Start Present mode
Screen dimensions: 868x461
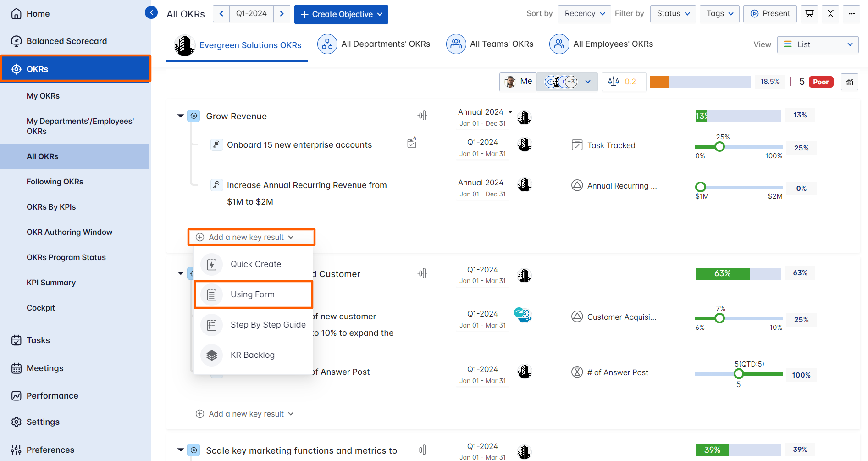[770, 14]
